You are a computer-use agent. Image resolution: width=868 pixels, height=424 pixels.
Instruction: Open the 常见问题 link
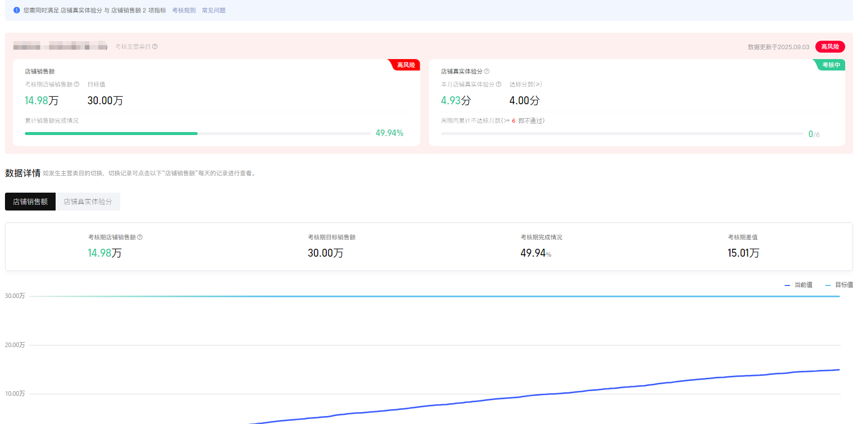(x=214, y=10)
